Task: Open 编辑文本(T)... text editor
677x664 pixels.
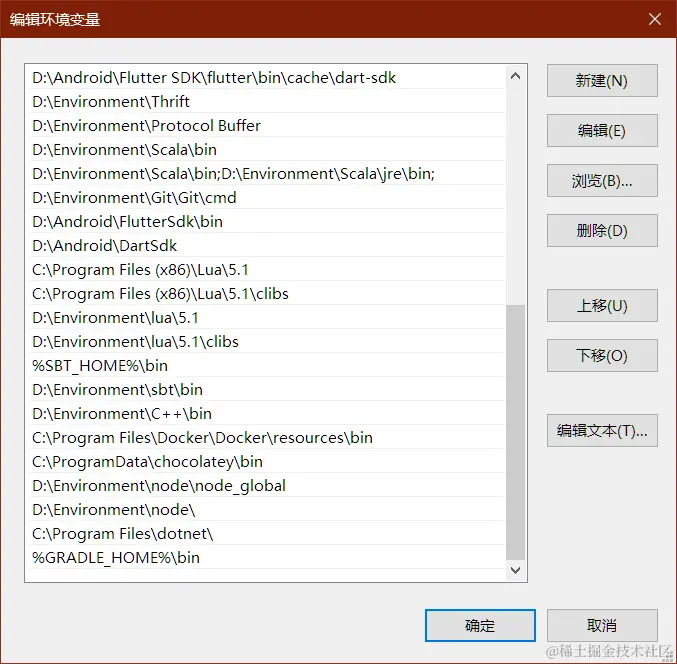Action: 602,430
